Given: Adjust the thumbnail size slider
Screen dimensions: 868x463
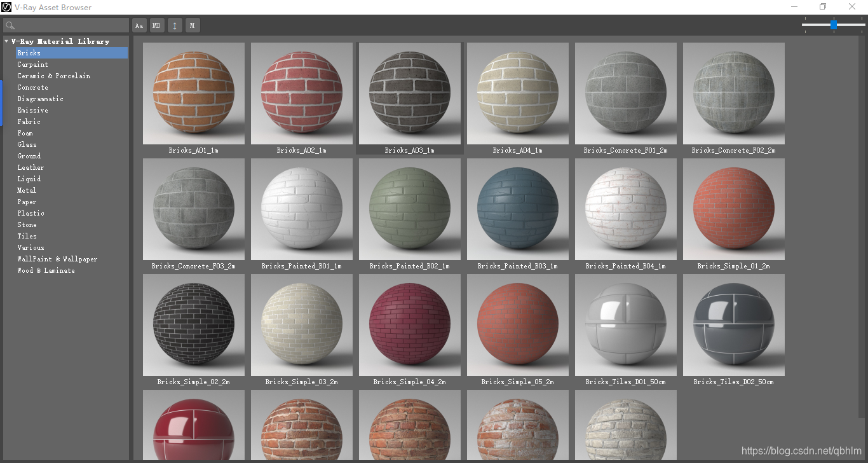Looking at the screenshot, I should pyautogui.click(x=833, y=25).
